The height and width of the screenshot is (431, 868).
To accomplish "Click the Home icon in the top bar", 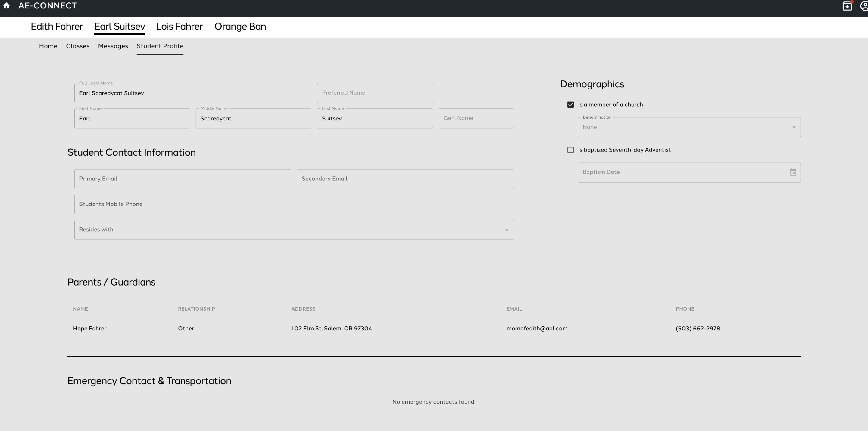I will (7, 6).
